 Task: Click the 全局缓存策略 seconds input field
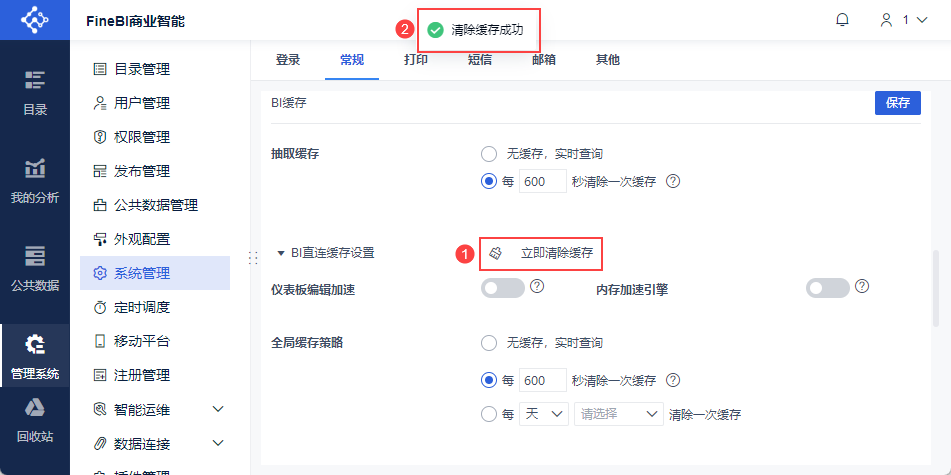(544, 381)
